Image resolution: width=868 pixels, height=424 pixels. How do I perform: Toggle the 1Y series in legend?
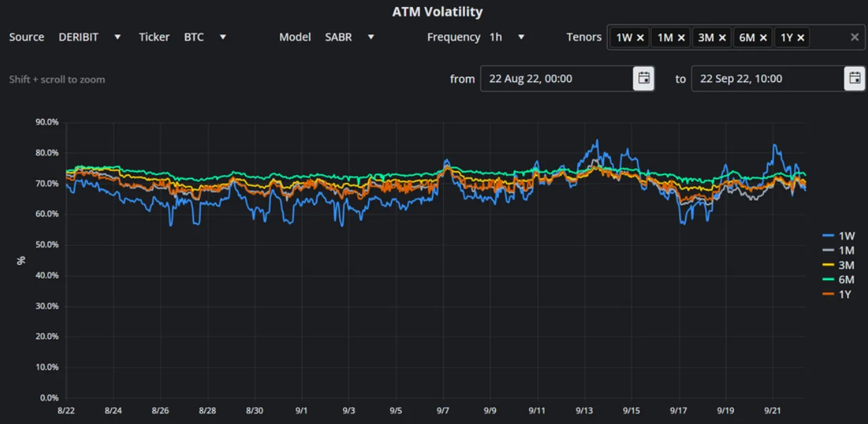pyautogui.click(x=837, y=294)
